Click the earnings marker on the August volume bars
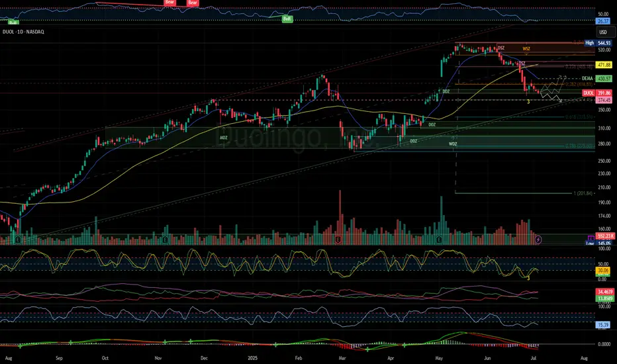This screenshot has width=617, height=364. (x=18, y=240)
